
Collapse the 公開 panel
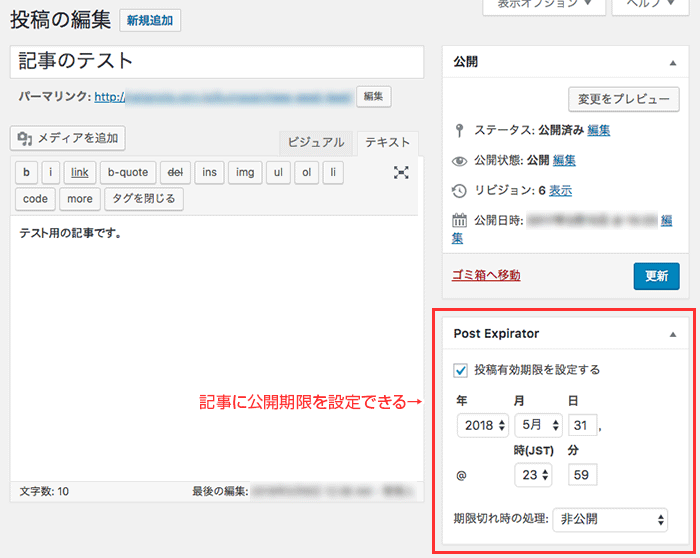coord(673,63)
